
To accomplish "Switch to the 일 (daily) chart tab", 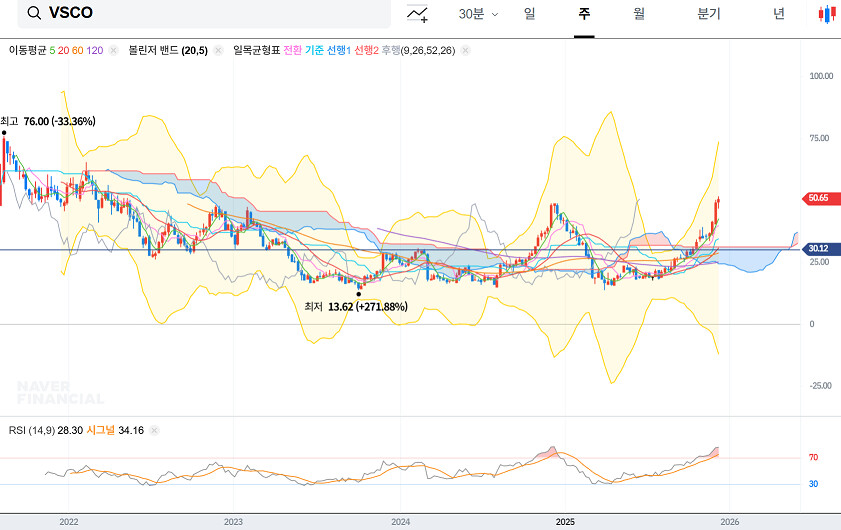I will click(x=529, y=13).
